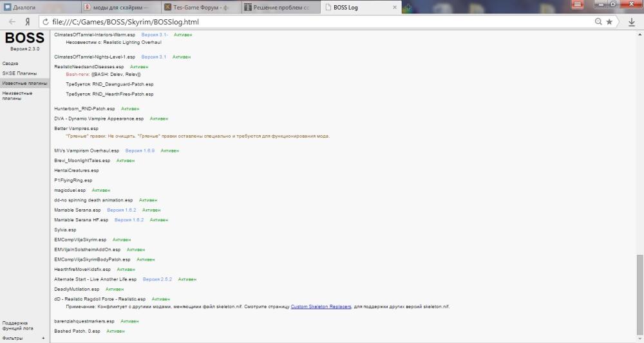644x343 pixels.
Task: Click Brevi_MoonlightTales.esp entry
Action: pyautogui.click(x=82, y=160)
